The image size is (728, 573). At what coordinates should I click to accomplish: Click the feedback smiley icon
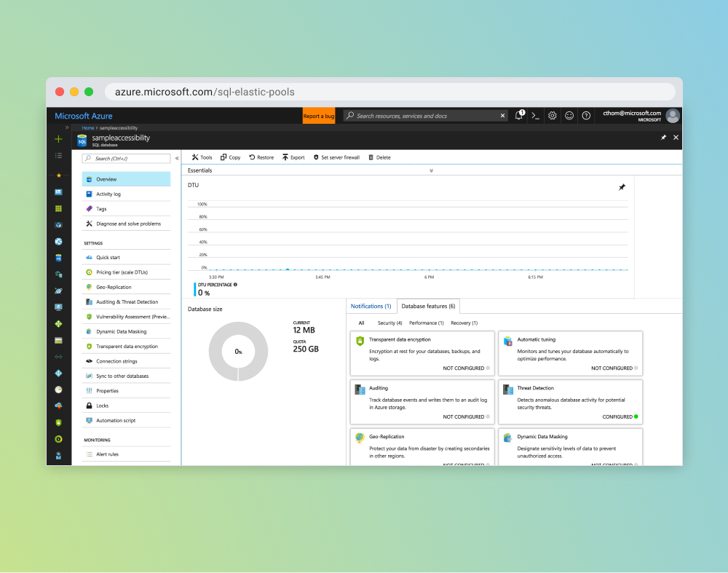point(569,116)
